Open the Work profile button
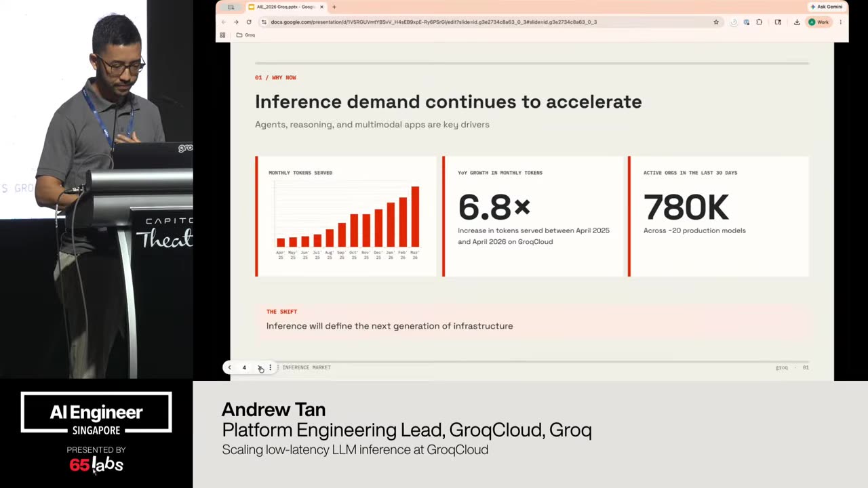The image size is (868, 488). point(818,22)
